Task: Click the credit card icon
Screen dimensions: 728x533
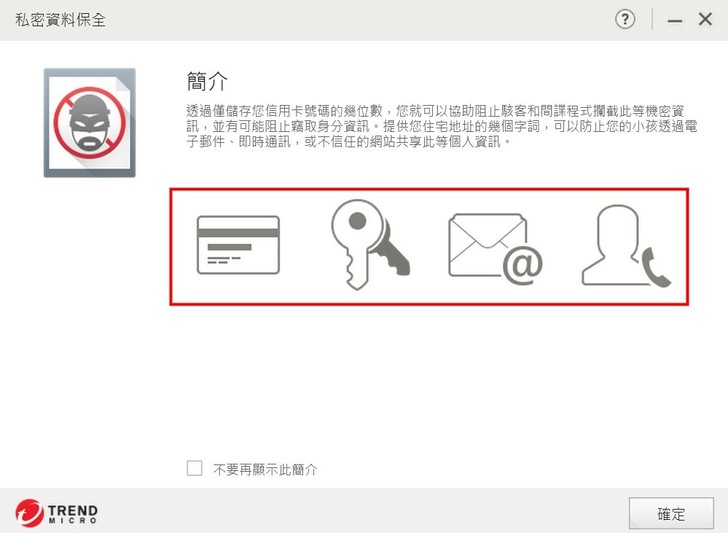Action: coord(238,245)
